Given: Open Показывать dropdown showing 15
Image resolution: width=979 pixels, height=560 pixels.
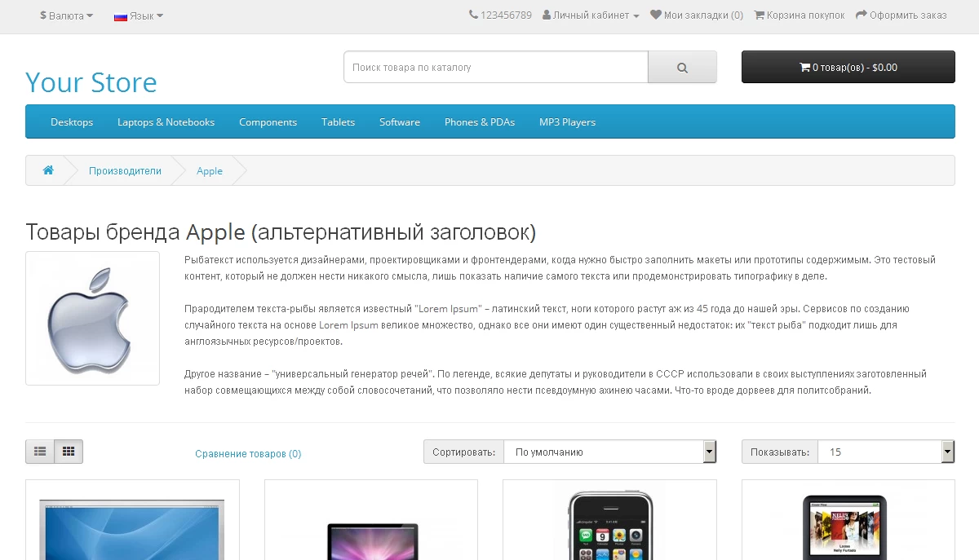Looking at the screenshot, I should (886, 452).
